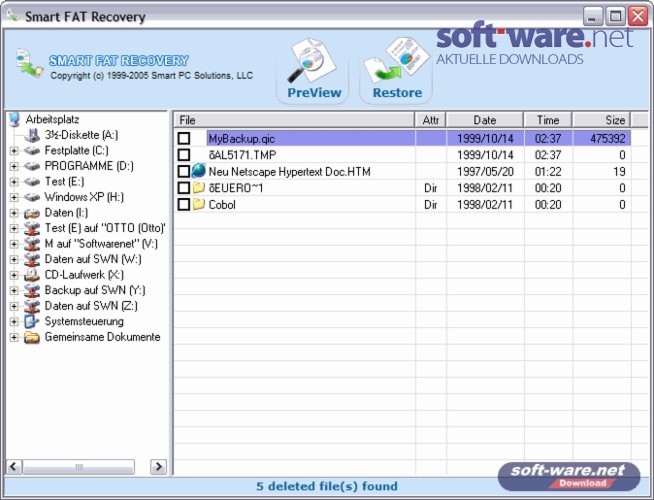Click the 475392 size value
The image size is (654, 500).
(x=608, y=138)
